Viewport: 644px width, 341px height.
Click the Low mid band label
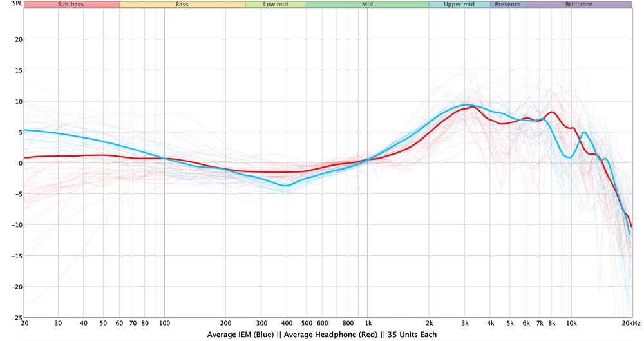click(276, 4)
